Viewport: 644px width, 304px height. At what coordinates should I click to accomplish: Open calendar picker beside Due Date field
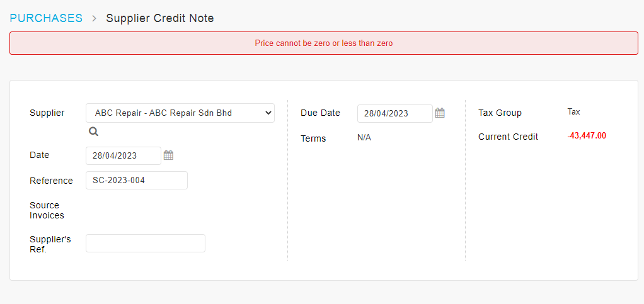(x=440, y=113)
